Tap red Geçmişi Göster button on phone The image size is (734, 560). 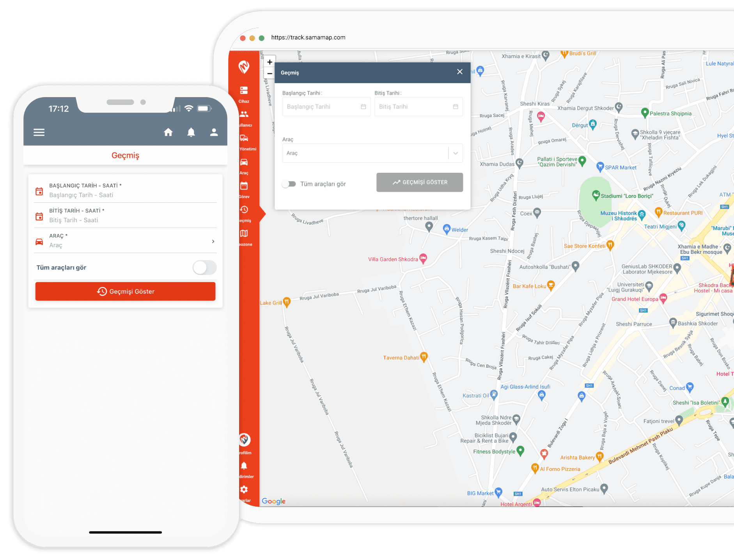[125, 291]
